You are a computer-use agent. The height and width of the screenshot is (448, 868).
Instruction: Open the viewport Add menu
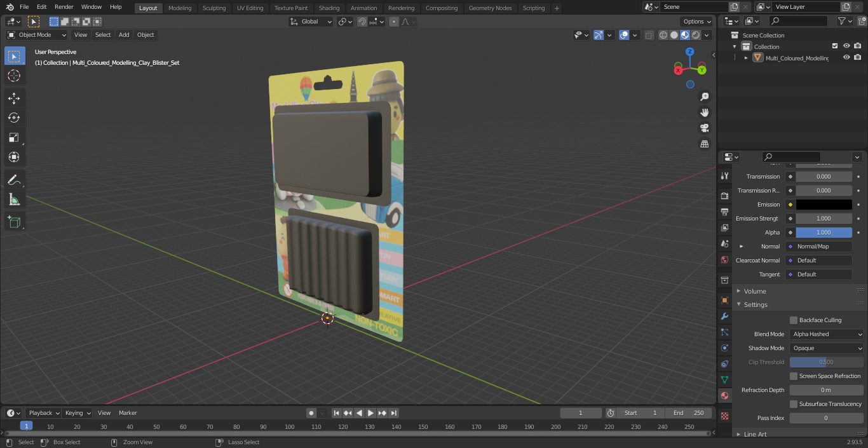tap(124, 35)
